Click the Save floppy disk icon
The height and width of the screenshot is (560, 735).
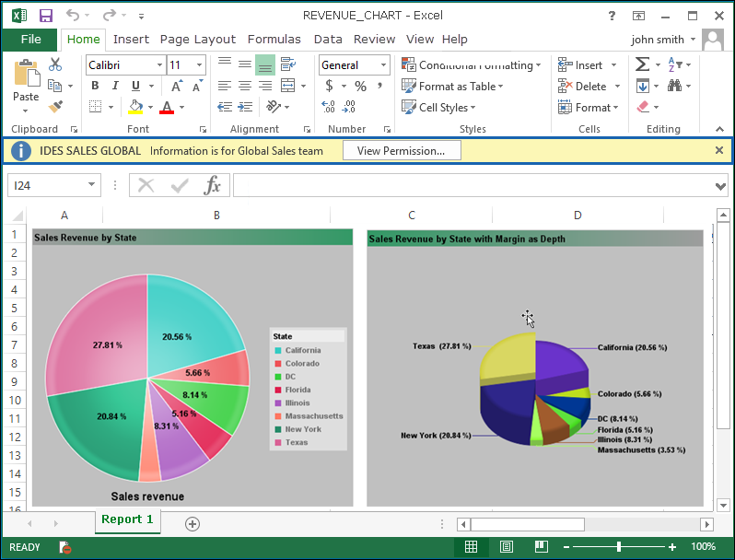(x=45, y=16)
